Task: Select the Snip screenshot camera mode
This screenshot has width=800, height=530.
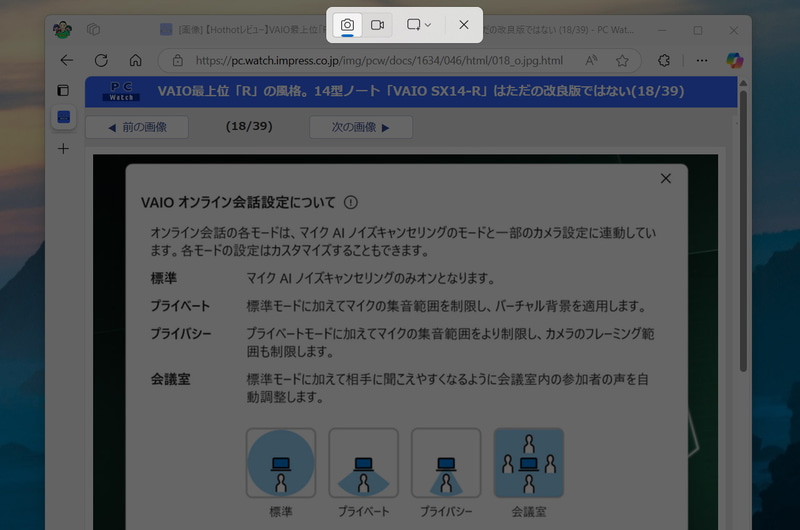Action: [x=347, y=25]
